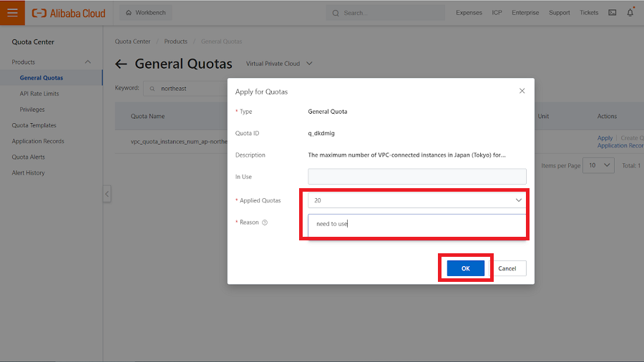The width and height of the screenshot is (644, 362).
Task: Click the Cancel button
Action: pyautogui.click(x=507, y=268)
